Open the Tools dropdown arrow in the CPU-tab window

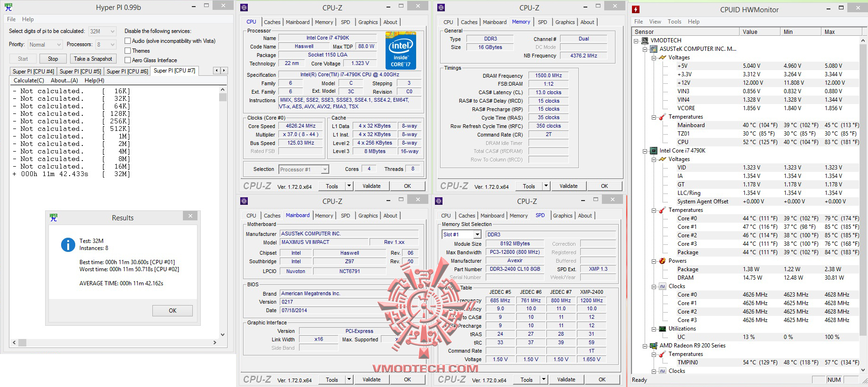[349, 186]
